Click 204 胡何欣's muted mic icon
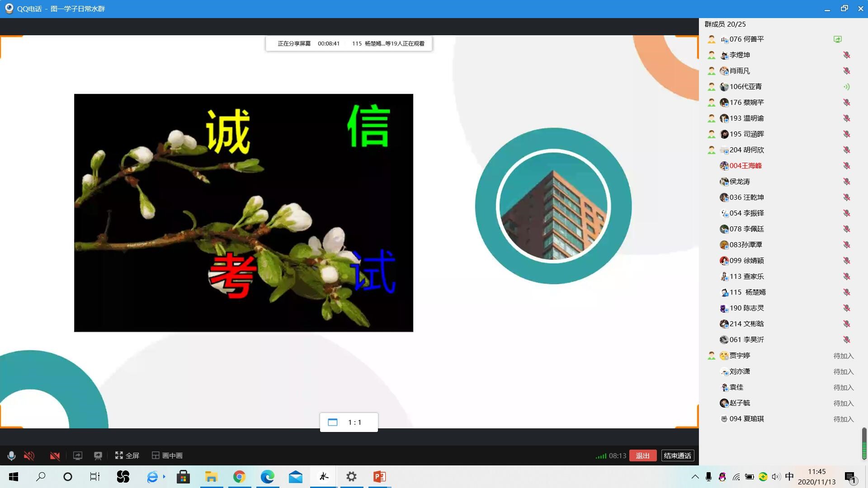Image resolution: width=868 pixels, height=488 pixels. coord(846,150)
